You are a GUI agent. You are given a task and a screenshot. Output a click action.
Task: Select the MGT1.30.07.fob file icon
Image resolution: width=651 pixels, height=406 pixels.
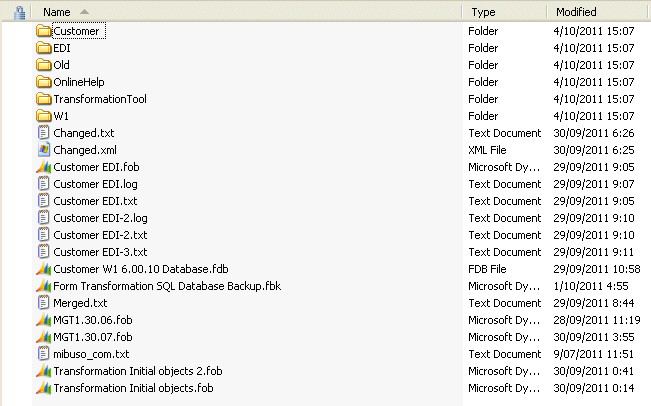coord(44,337)
